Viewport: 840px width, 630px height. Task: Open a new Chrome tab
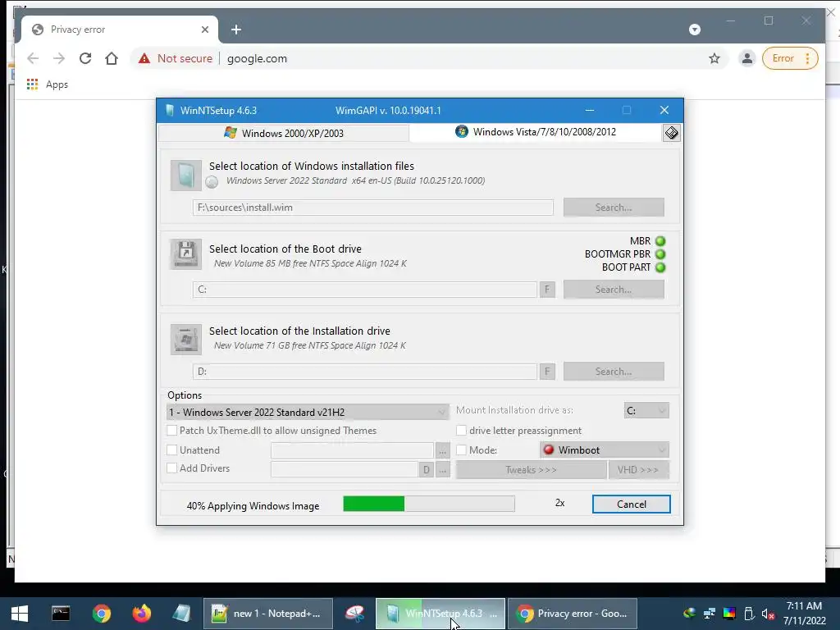pos(236,30)
